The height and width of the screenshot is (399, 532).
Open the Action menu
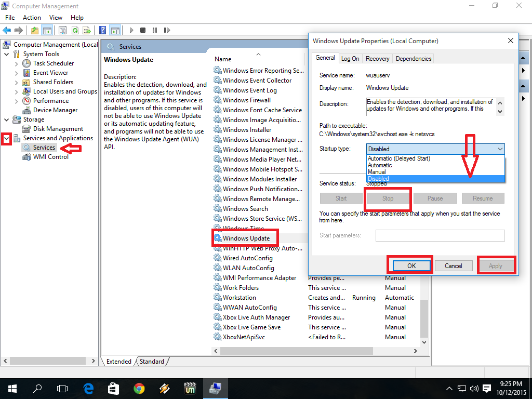32,17
